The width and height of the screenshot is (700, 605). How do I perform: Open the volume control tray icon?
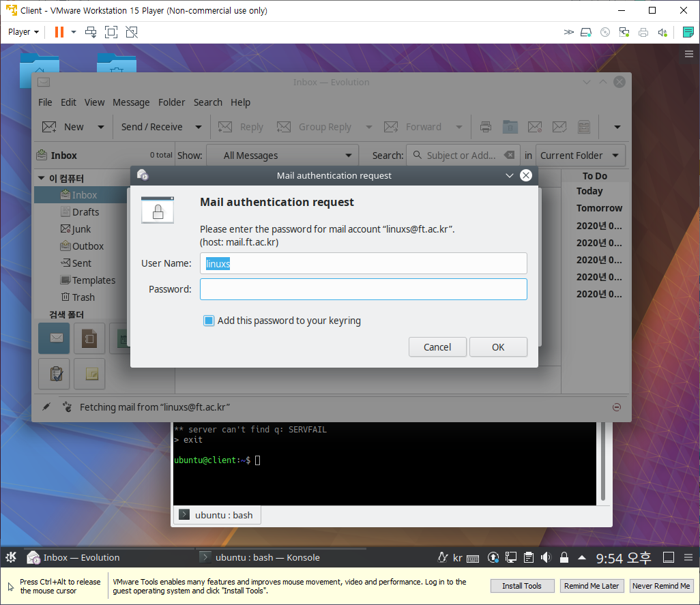click(546, 557)
